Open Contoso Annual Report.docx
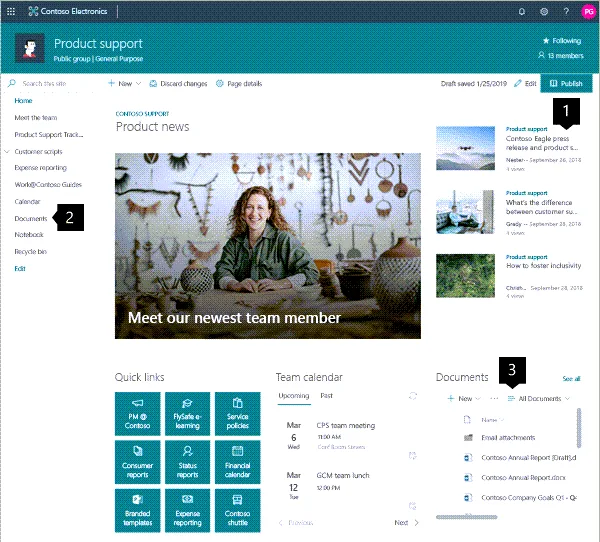Image resolution: width=600 pixels, height=542 pixels. [x=523, y=478]
